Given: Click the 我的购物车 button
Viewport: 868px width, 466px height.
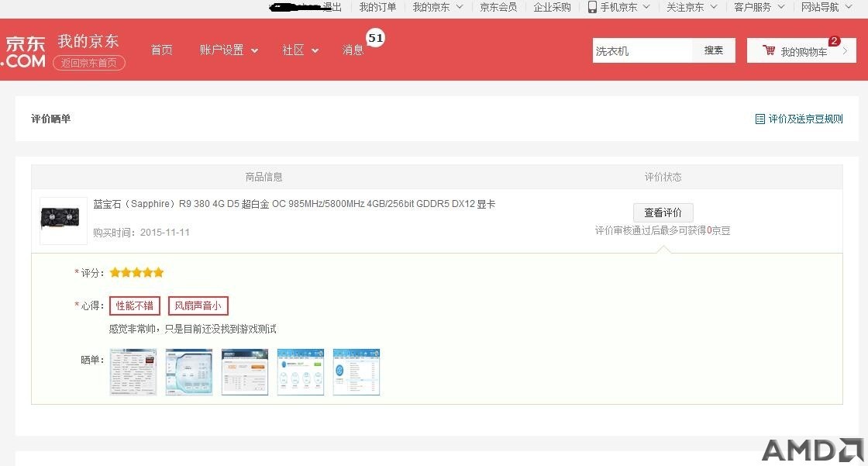Looking at the screenshot, I should click(x=801, y=50).
